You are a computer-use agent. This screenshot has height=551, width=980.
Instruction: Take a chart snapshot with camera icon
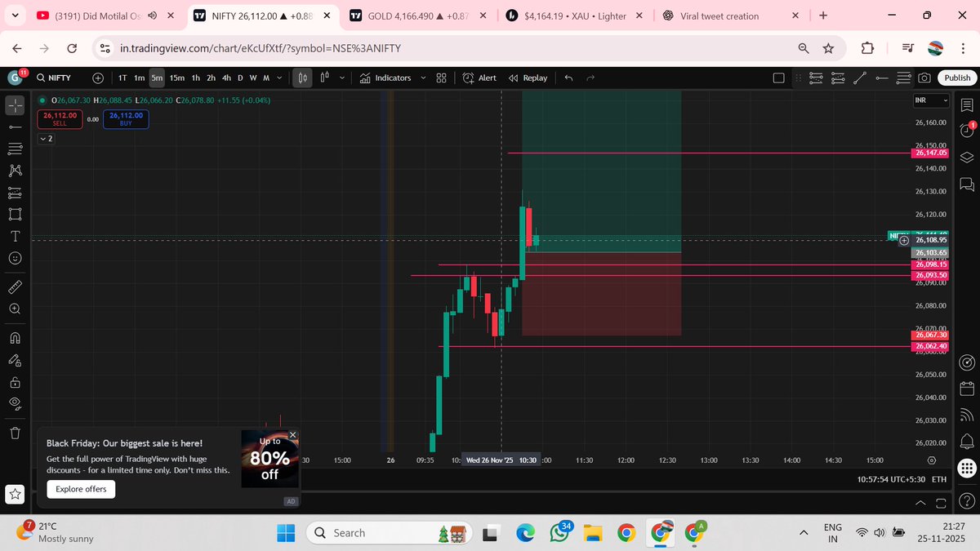924,78
